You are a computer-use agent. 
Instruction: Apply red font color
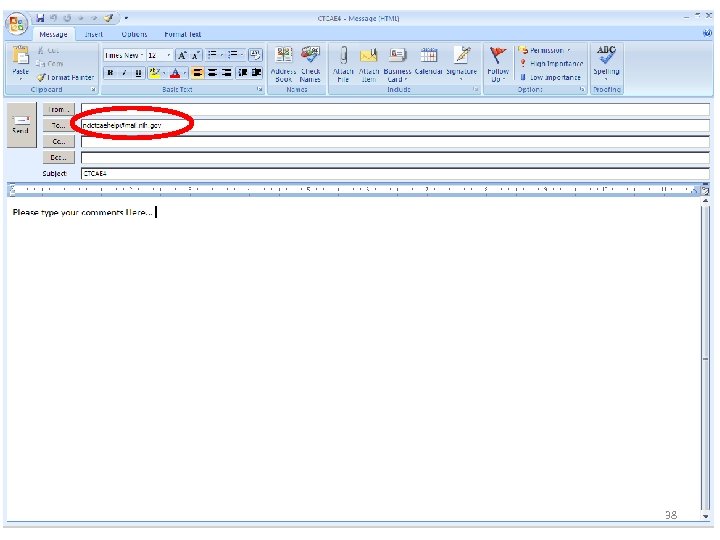tap(175, 73)
